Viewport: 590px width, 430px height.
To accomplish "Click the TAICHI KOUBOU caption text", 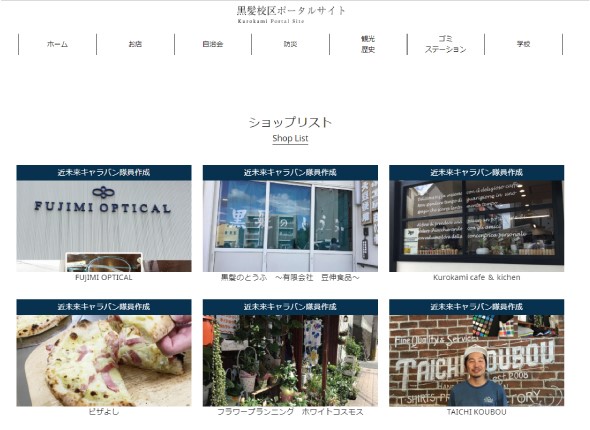I will [x=476, y=412].
